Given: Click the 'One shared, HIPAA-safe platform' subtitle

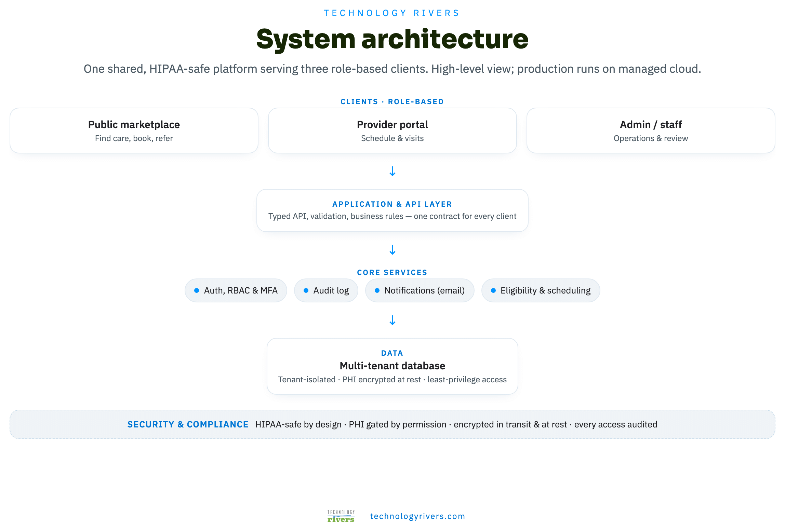Looking at the screenshot, I should pyautogui.click(x=392, y=69).
